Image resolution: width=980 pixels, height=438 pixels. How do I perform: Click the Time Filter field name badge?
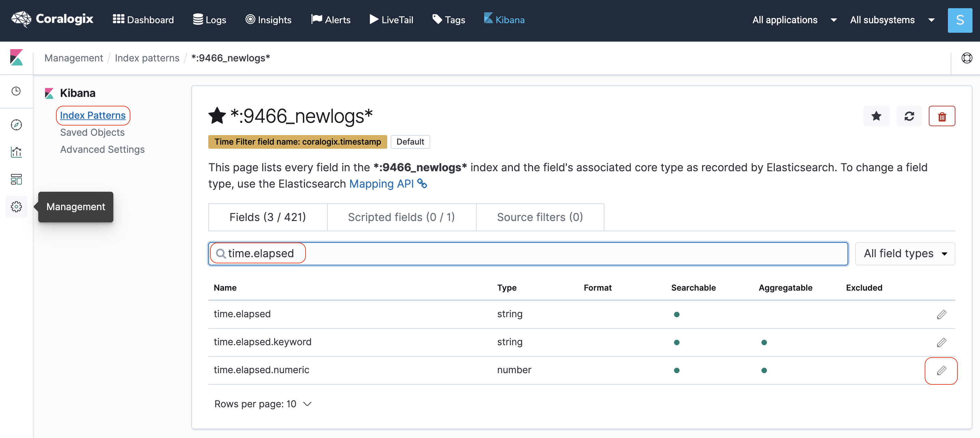coord(297,142)
